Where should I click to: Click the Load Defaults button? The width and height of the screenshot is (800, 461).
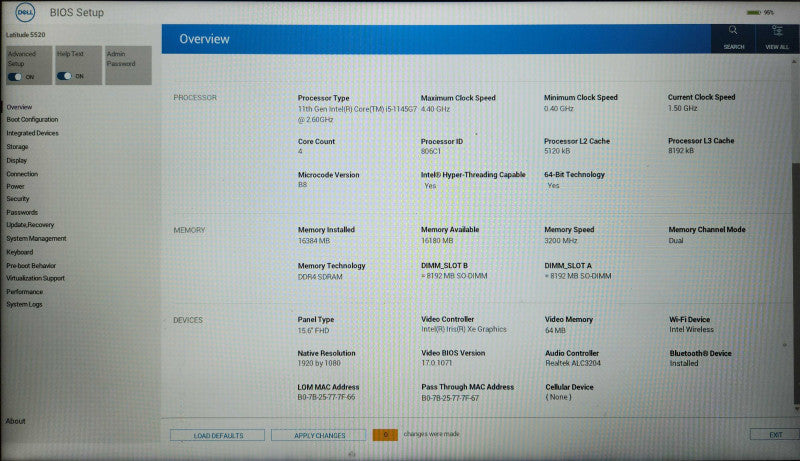point(217,436)
